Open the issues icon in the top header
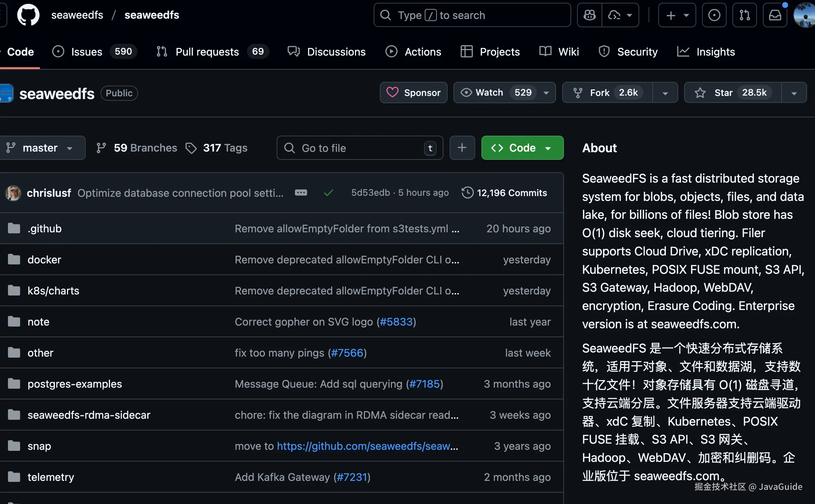This screenshot has height=504, width=815. click(714, 15)
